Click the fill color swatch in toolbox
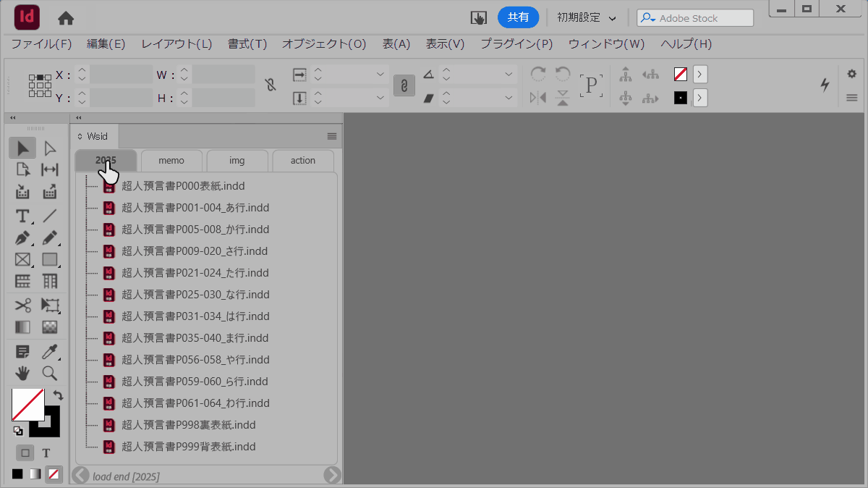Viewport: 868px width, 488px height. point(26,404)
